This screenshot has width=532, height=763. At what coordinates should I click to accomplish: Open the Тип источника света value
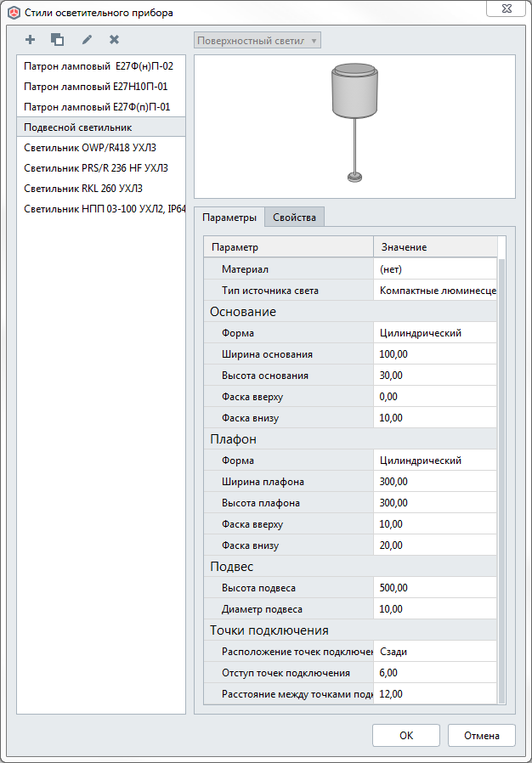(x=435, y=291)
